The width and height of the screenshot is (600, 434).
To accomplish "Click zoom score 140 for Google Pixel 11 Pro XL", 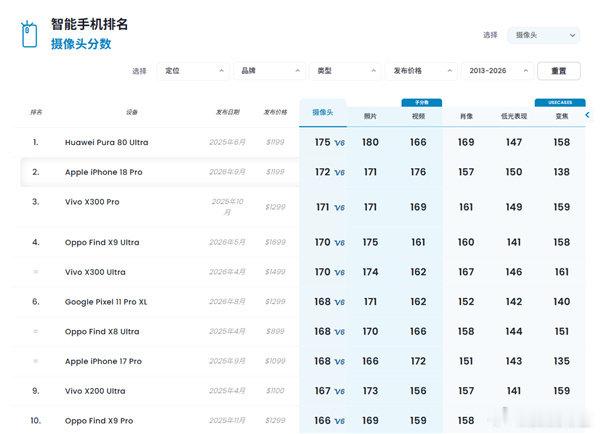I will point(562,302).
